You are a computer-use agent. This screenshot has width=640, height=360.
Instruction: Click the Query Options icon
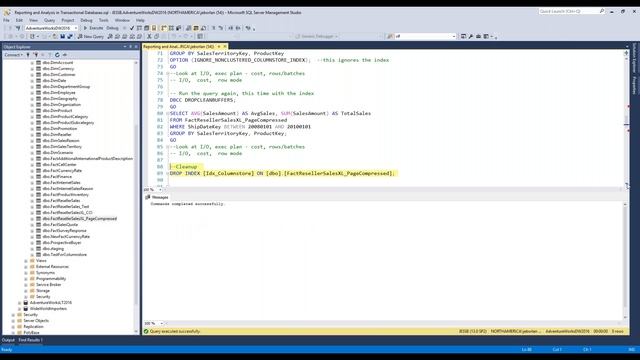tap(147, 28)
